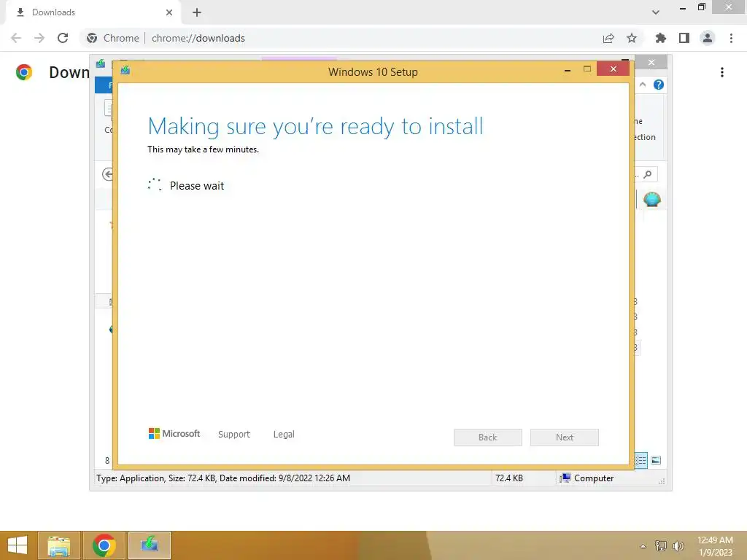
Task: Open a new Chrome tab
Action: [197, 12]
